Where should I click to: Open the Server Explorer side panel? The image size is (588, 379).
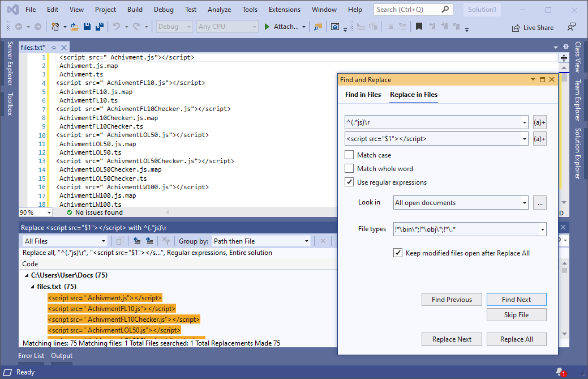tap(10, 63)
